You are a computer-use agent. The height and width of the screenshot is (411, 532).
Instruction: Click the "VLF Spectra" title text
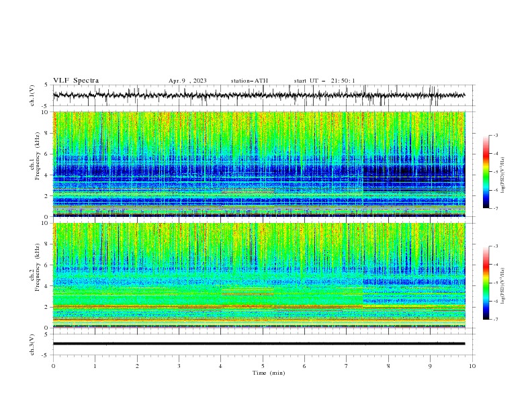(x=76, y=81)
